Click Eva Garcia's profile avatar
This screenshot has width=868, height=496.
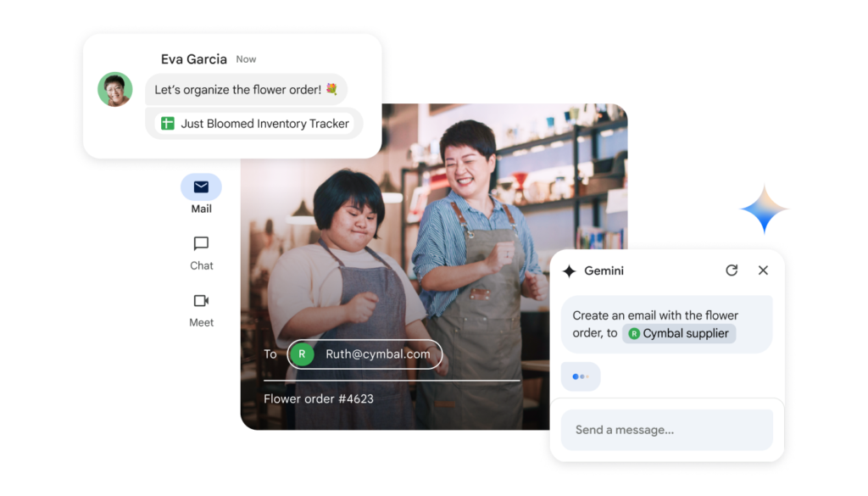click(114, 90)
